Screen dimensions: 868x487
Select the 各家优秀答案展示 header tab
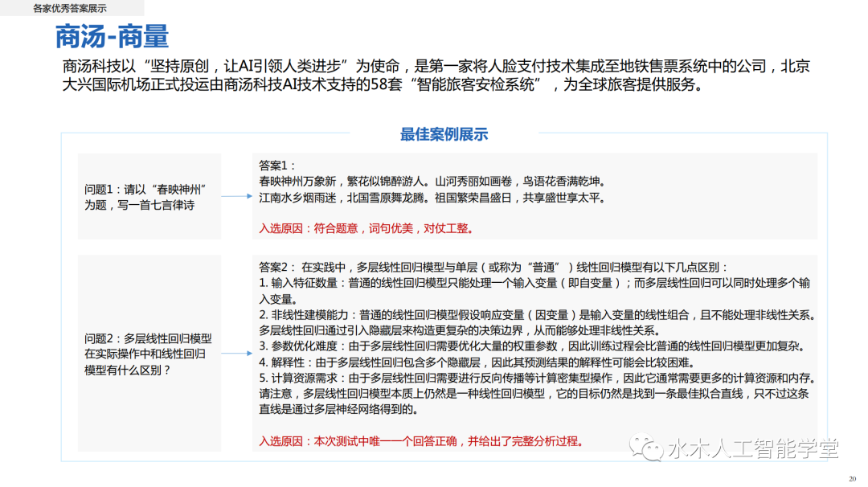coord(70,9)
